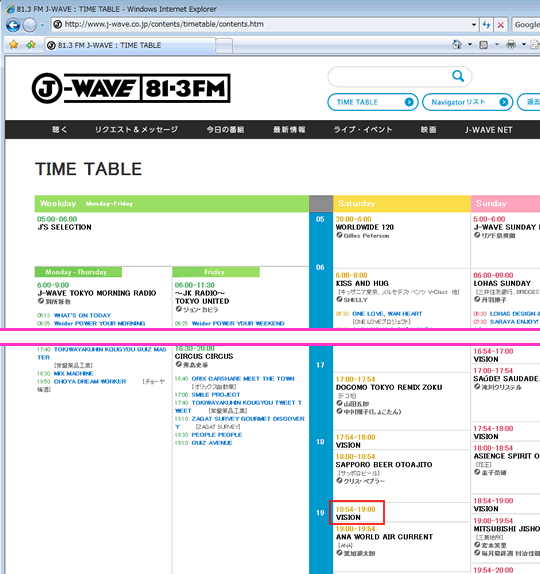Open the 今日の番組 menu item
Screen dimensions: 540x574
[225, 130]
